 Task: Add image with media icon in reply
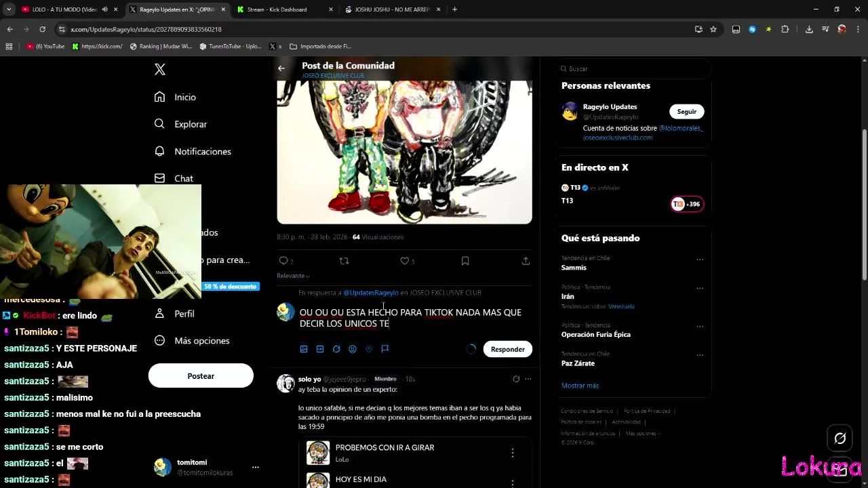[304, 349]
